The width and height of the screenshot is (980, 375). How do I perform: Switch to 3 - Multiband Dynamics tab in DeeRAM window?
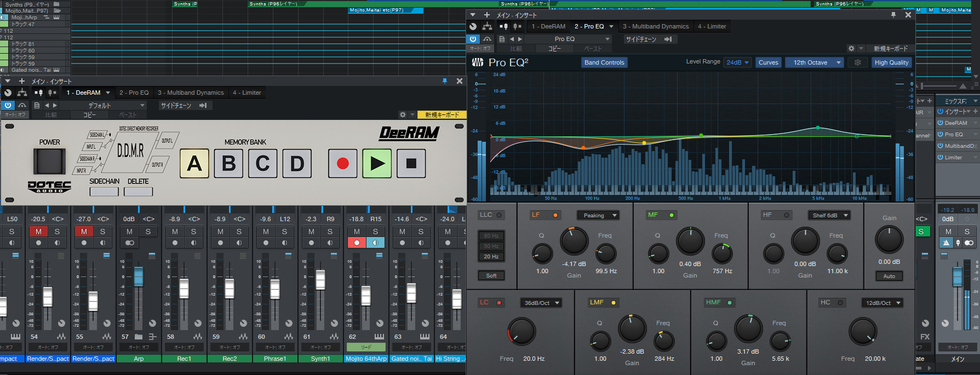[191, 93]
